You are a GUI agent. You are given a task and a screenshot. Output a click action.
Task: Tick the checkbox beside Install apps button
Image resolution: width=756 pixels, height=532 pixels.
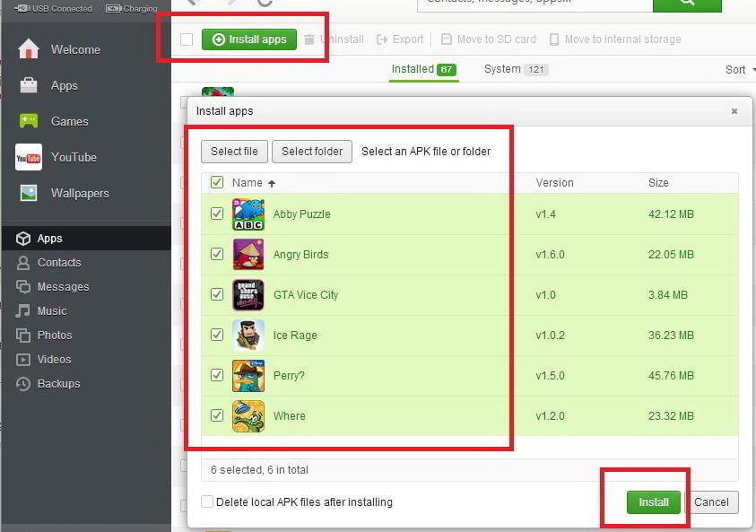(x=187, y=39)
